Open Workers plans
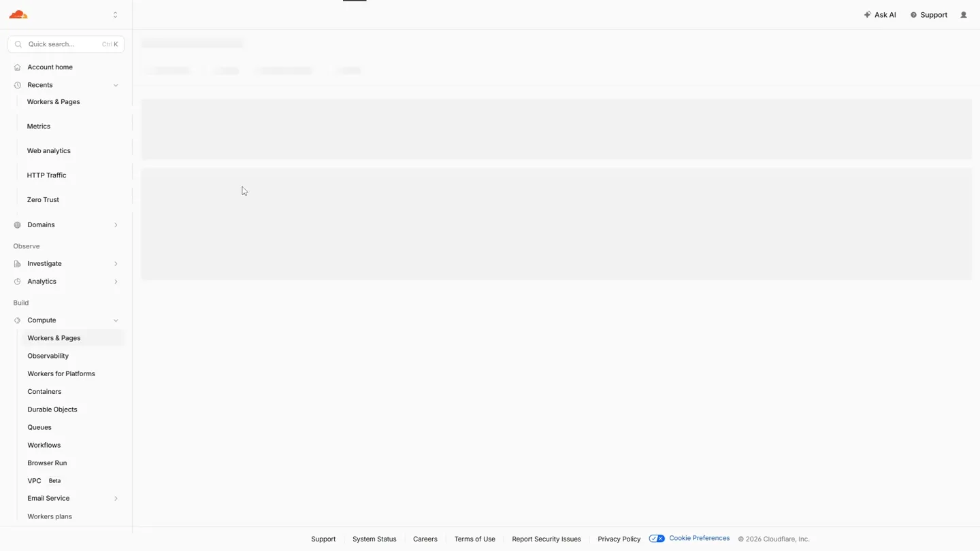980x551 pixels. click(50, 517)
